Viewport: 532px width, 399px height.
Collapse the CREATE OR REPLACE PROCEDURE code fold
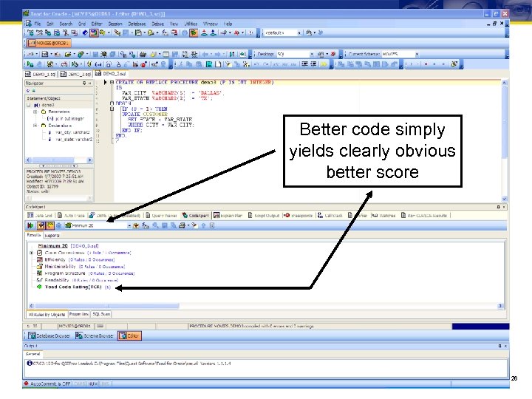112,82
